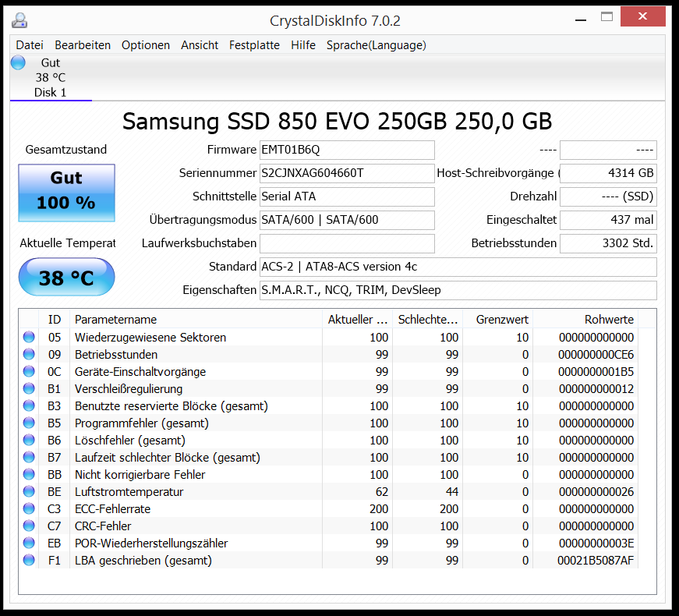The image size is (679, 616).
Task: Click the Betriebsstunden value 3302 Std.
Action: click(608, 243)
